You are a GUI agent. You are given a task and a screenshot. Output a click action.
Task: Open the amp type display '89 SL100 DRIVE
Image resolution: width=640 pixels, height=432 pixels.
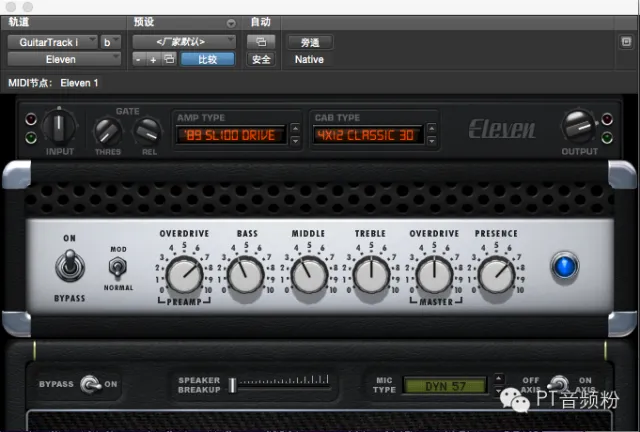point(231,135)
